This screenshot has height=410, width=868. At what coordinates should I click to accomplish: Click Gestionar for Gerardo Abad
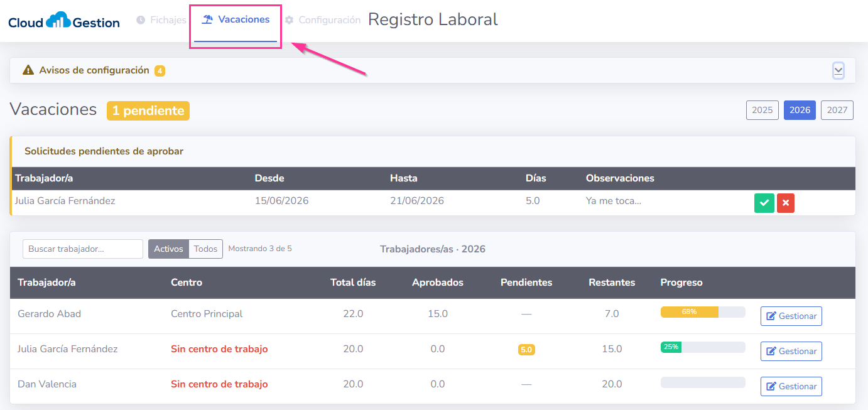[x=791, y=316]
